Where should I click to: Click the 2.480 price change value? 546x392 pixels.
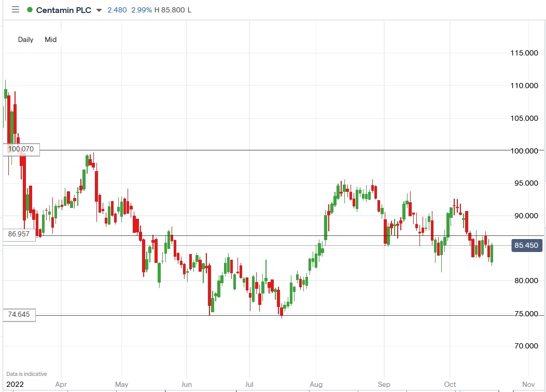pyautogui.click(x=117, y=10)
